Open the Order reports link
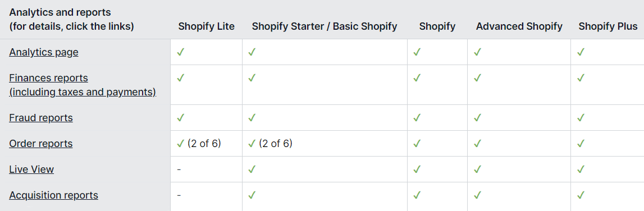The image size is (644, 211). (x=40, y=144)
